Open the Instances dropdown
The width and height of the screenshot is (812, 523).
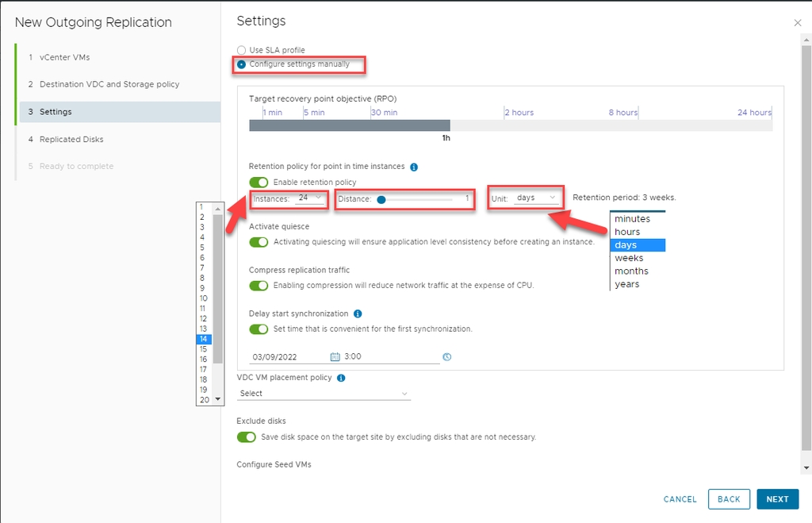tap(310, 198)
